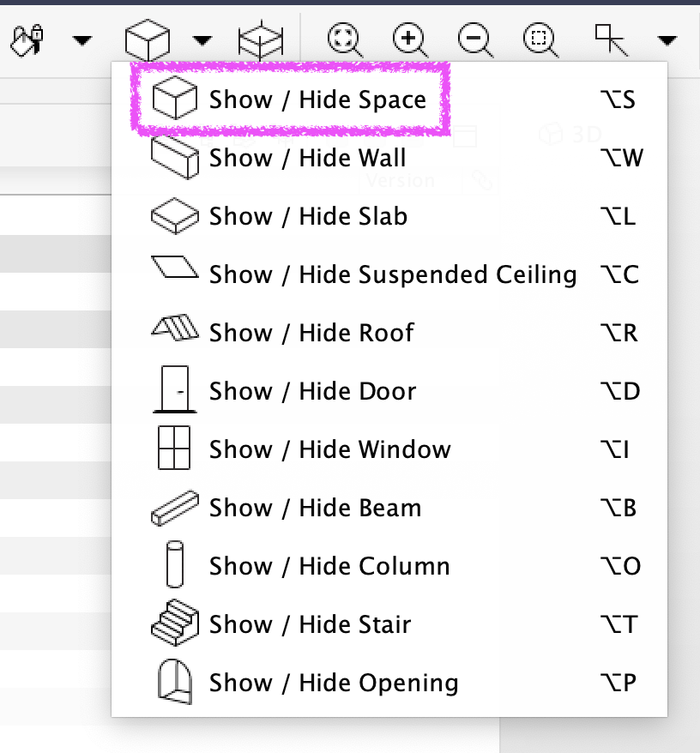Viewport: 700px width, 753px height.
Task: Expand the show/hide elements dropdown arrow
Action: pyautogui.click(x=202, y=40)
